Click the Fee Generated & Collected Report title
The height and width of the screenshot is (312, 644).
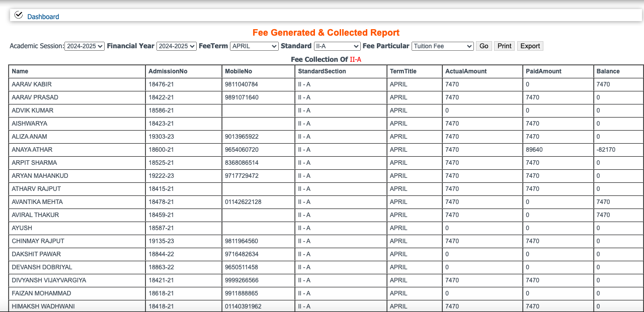click(x=326, y=33)
